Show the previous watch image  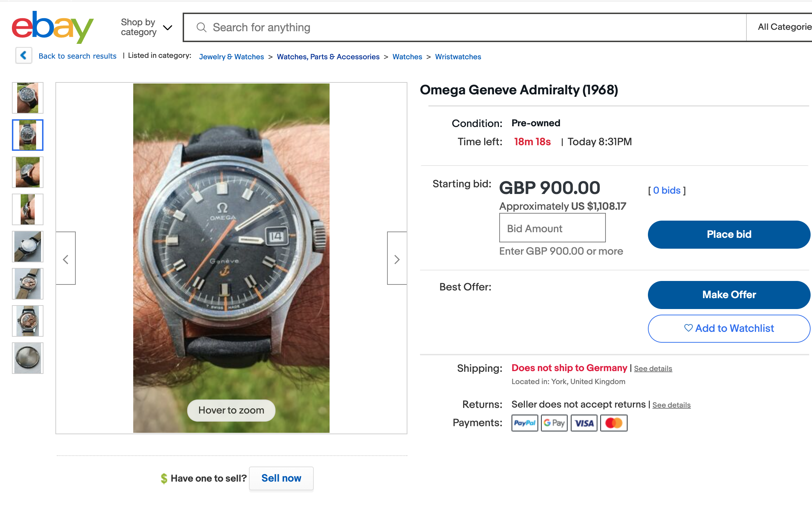point(66,259)
